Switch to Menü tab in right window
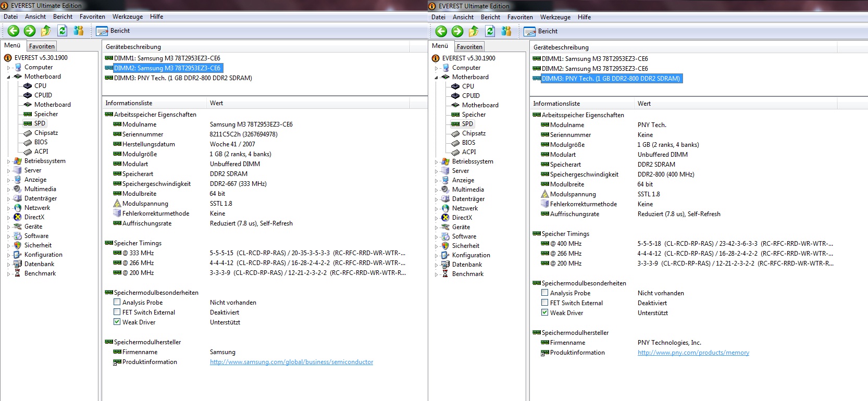This screenshot has height=401, width=868. (440, 46)
